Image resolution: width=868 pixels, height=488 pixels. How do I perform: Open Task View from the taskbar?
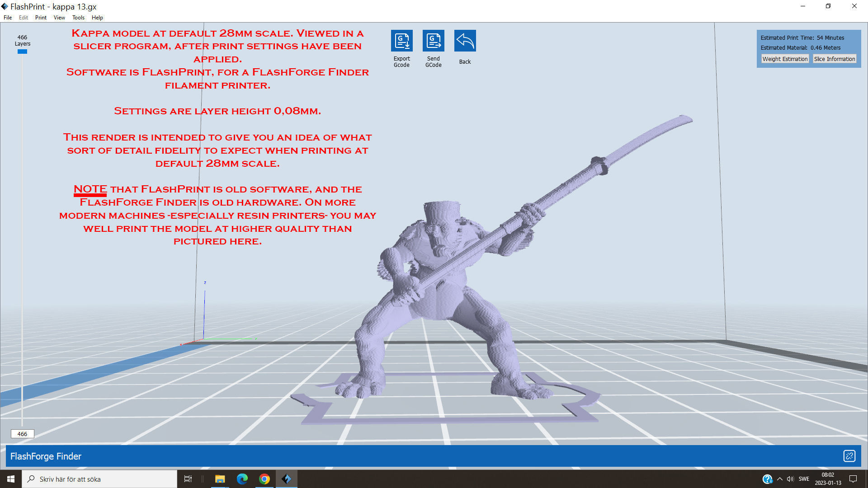pos(188,479)
